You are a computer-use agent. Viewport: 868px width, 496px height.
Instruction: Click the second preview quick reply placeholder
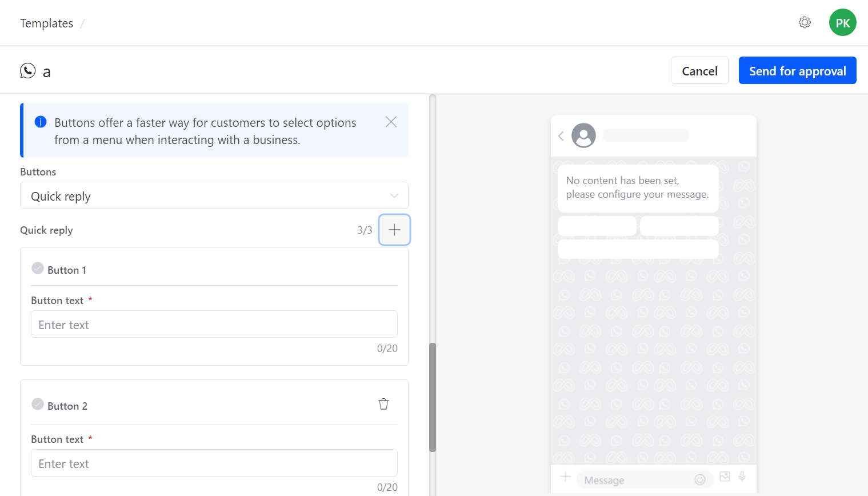679,226
